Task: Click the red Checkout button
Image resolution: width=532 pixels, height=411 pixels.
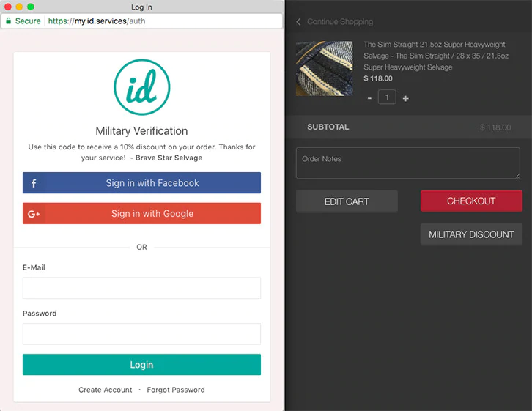Action: click(471, 201)
